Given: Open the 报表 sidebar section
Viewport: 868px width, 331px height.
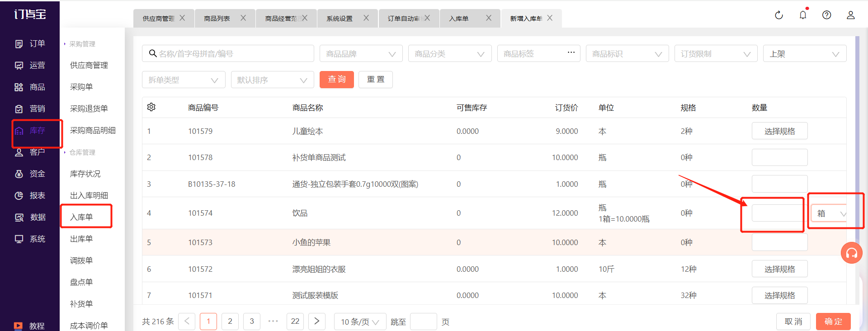Looking at the screenshot, I should click(x=30, y=195).
